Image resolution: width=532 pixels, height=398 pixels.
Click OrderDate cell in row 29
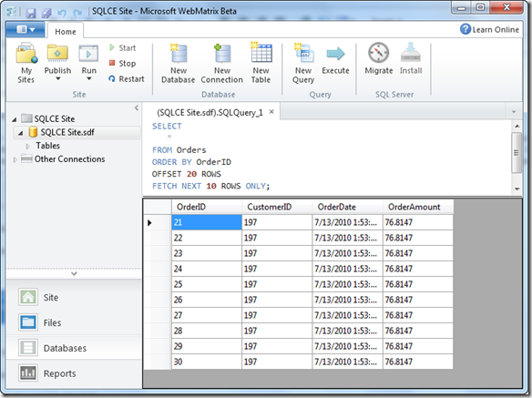click(347, 346)
